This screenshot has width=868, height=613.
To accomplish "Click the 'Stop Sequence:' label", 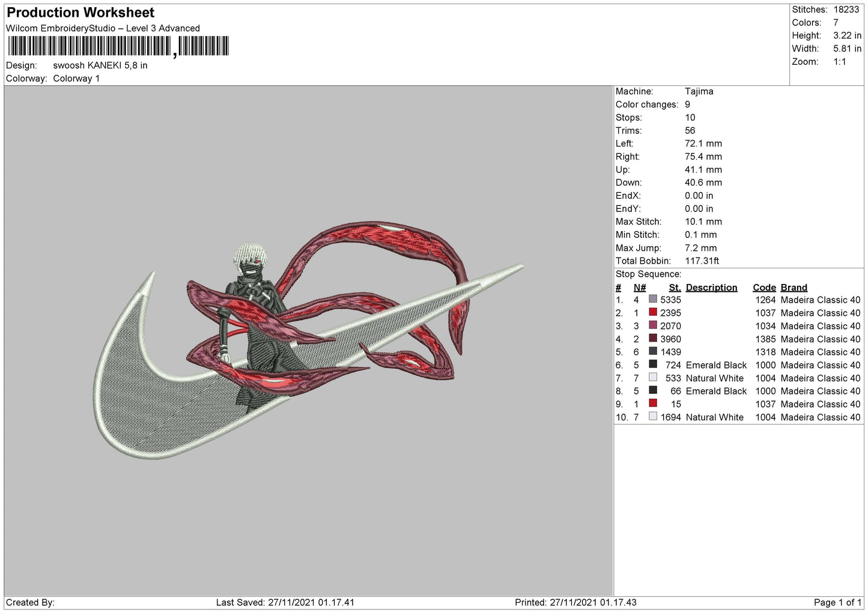I will (x=648, y=274).
